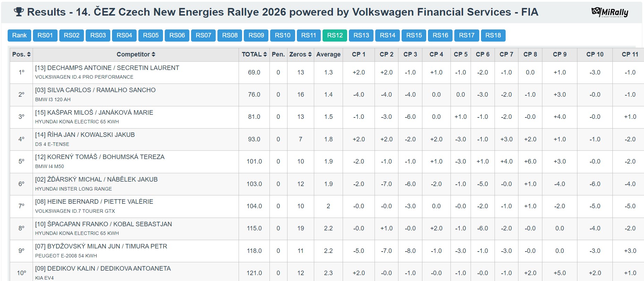Screen dimensions: 644x281
Task: Click the Average column header
Action: [x=328, y=54]
